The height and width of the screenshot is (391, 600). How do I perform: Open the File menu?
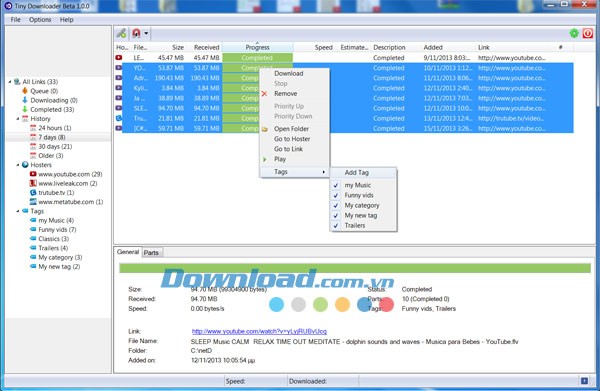16,20
